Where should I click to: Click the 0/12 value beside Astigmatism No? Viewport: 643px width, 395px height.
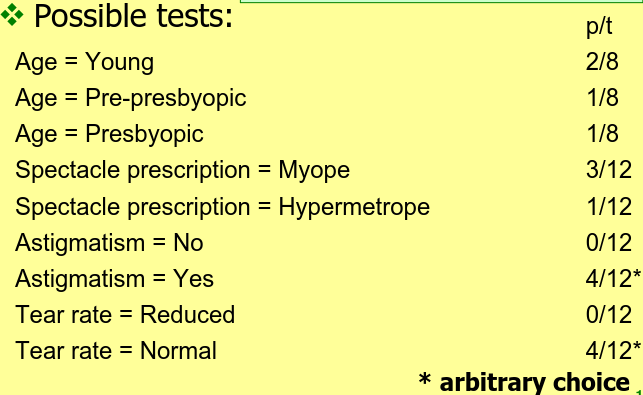[609, 242]
